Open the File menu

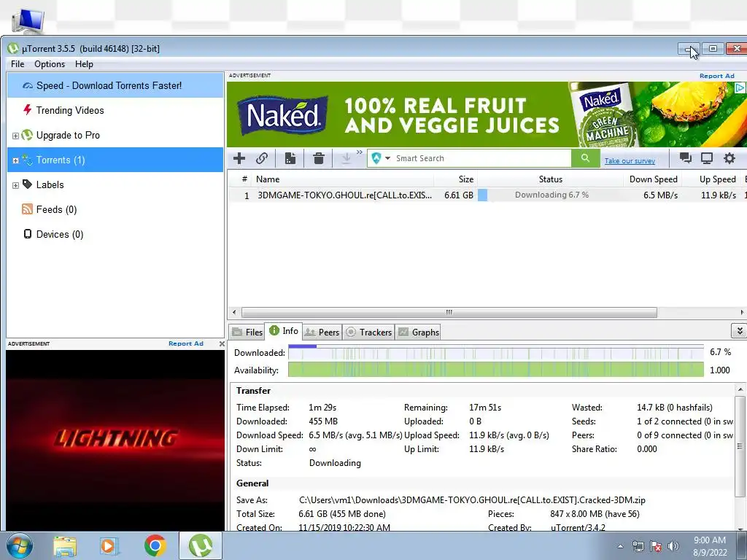(18, 64)
